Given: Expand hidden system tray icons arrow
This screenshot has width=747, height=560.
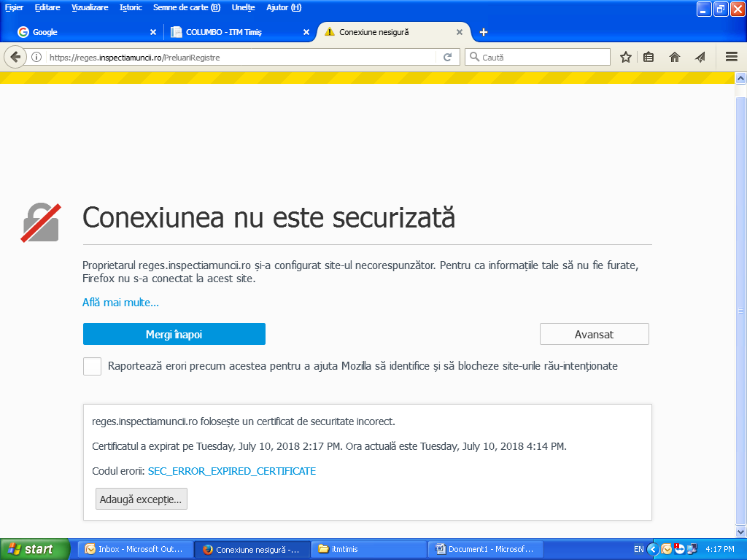Looking at the screenshot, I should tap(653, 549).
